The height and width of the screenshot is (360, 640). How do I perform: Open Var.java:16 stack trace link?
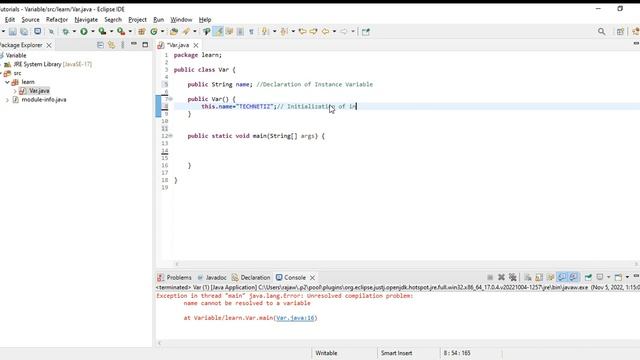[295, 318]
